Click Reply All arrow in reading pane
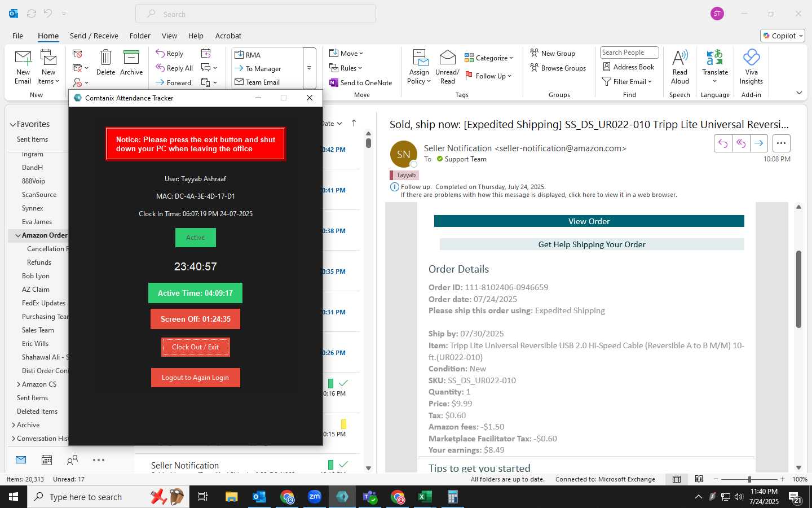The height and width of the screenshot is (508, 812). point(741,143)
